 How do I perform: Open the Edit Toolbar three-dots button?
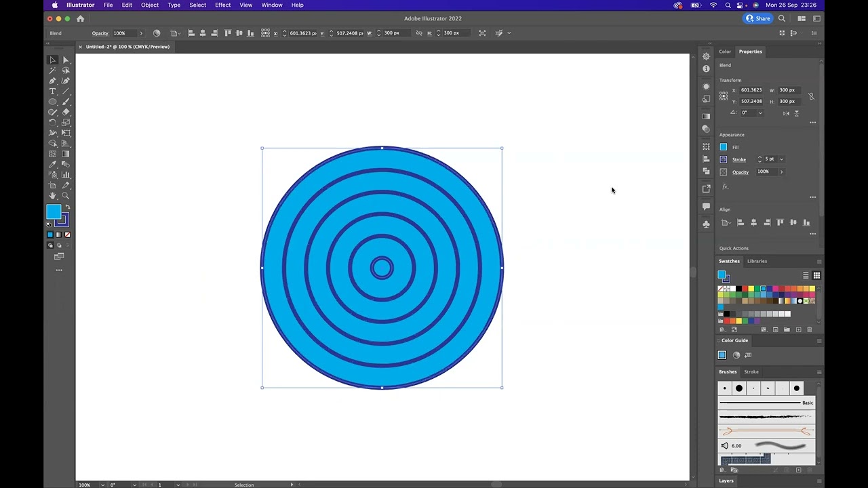coord(59,270)
